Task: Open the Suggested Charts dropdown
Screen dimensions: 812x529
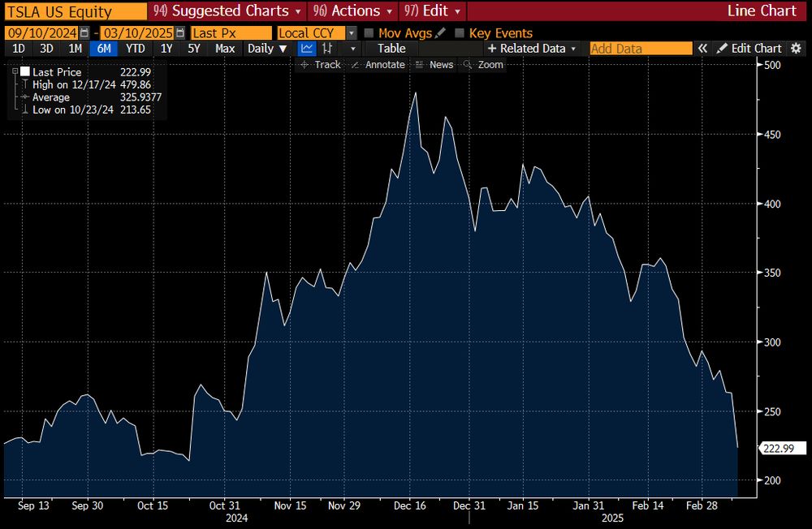Action: pyautogui.click(x=227, y=11)
